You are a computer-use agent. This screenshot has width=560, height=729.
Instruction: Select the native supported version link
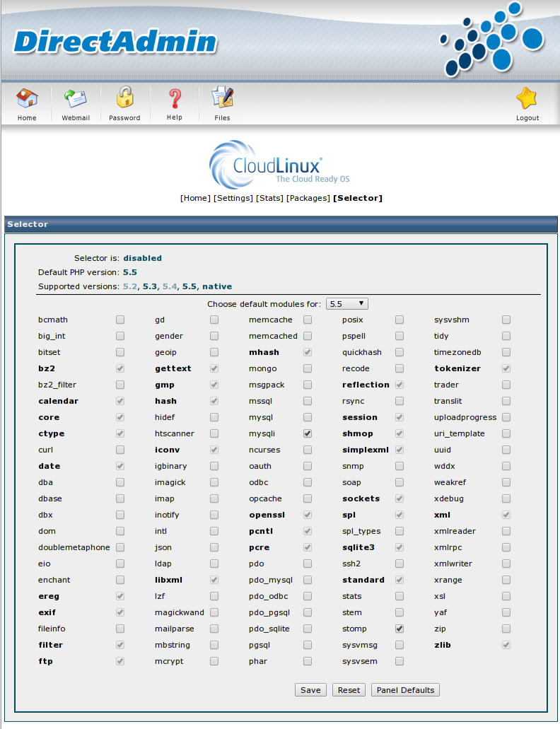[217, 286]
